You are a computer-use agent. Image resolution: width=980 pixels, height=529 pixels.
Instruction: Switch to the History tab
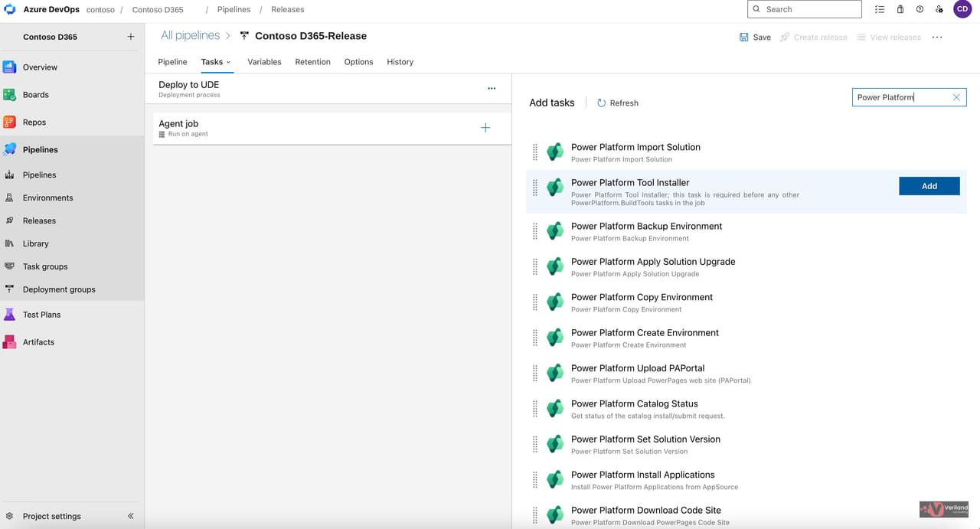400,62
